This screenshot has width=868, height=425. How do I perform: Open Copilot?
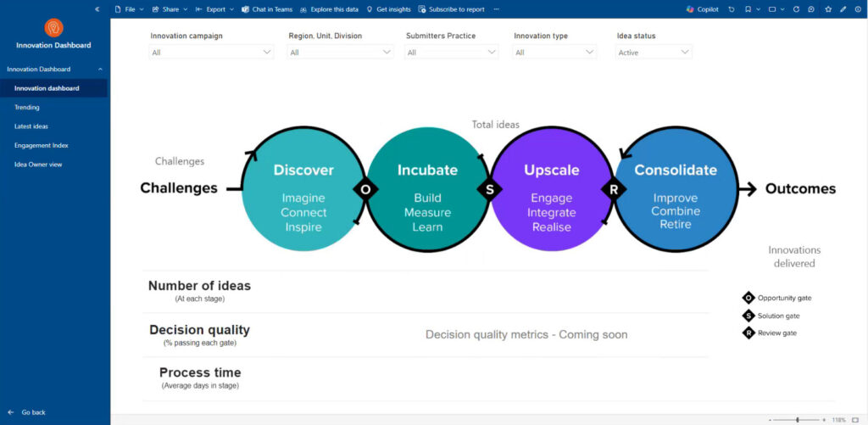[703, 9]
